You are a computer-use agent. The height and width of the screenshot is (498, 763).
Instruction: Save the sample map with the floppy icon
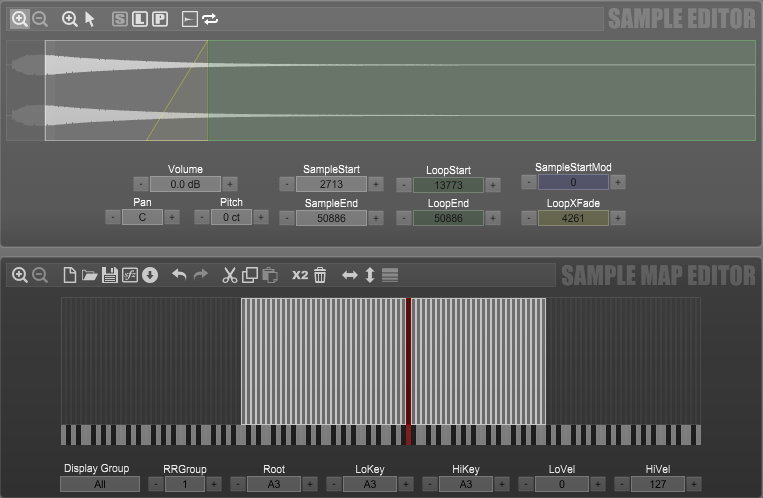110,275
